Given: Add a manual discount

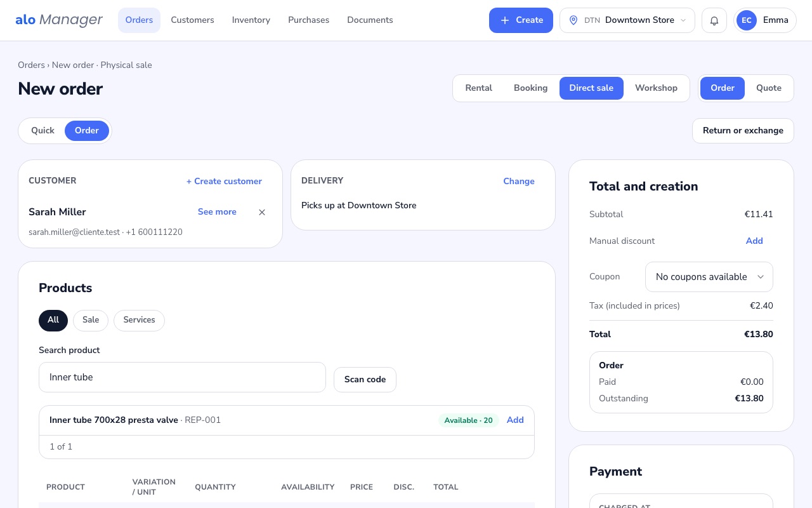Looking at the screenshot, I should tap(754, 241).
